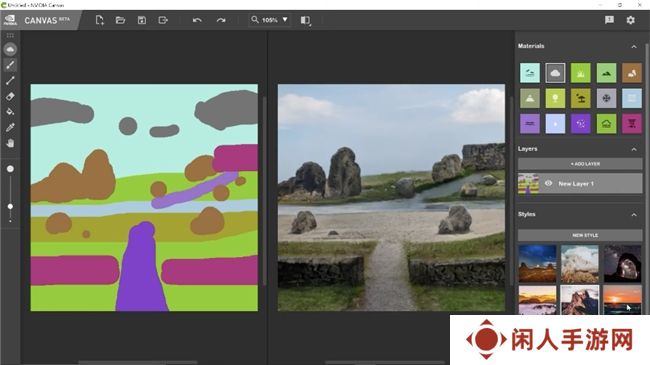Collapse the Layers panel
The height and width of the screenshot is (365, 650).
click(x=634, y=149)
